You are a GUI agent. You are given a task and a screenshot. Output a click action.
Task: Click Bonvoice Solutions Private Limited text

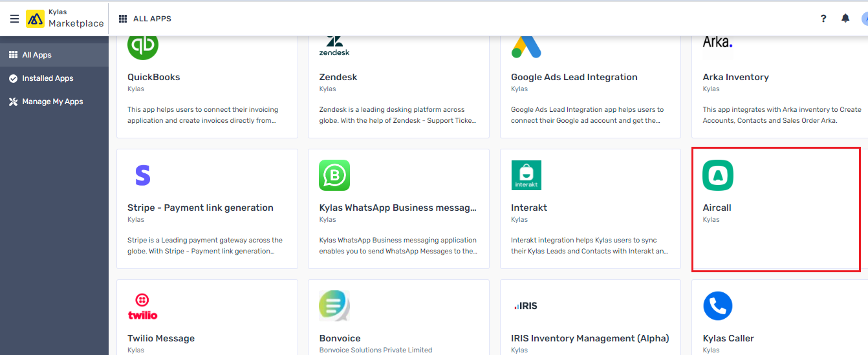point(376,350)
